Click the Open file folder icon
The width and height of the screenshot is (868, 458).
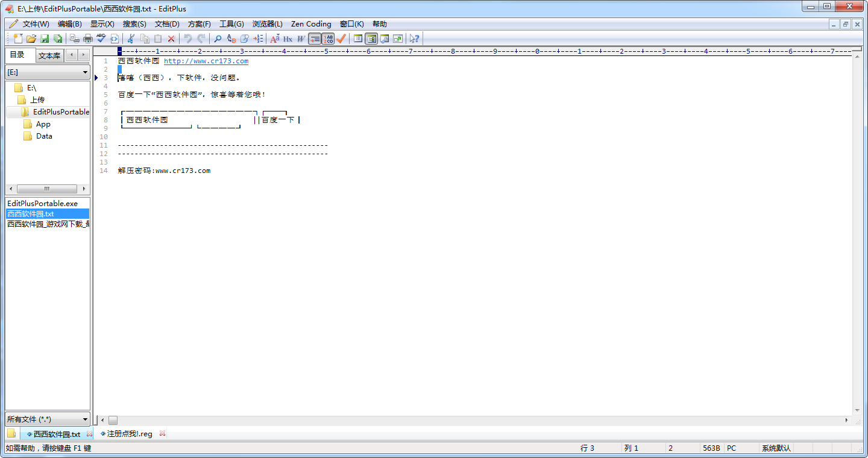click(x=31, y=39)
